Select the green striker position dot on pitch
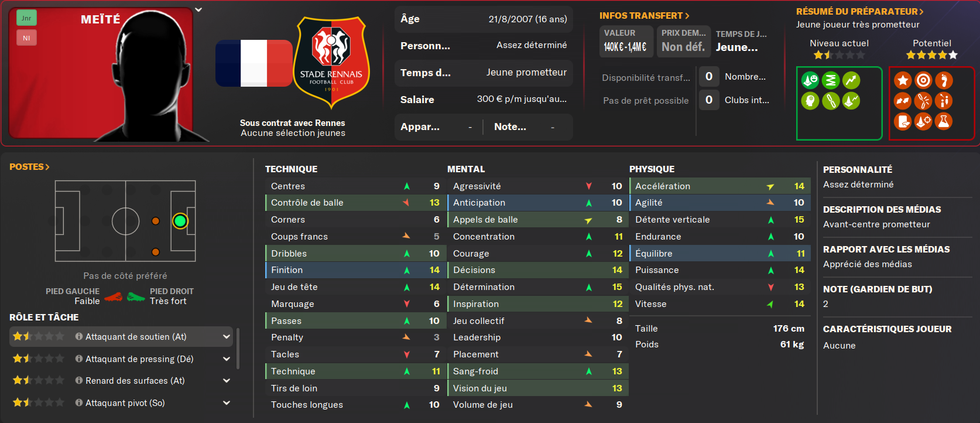980x423 pixels. (x=180, y=221)
